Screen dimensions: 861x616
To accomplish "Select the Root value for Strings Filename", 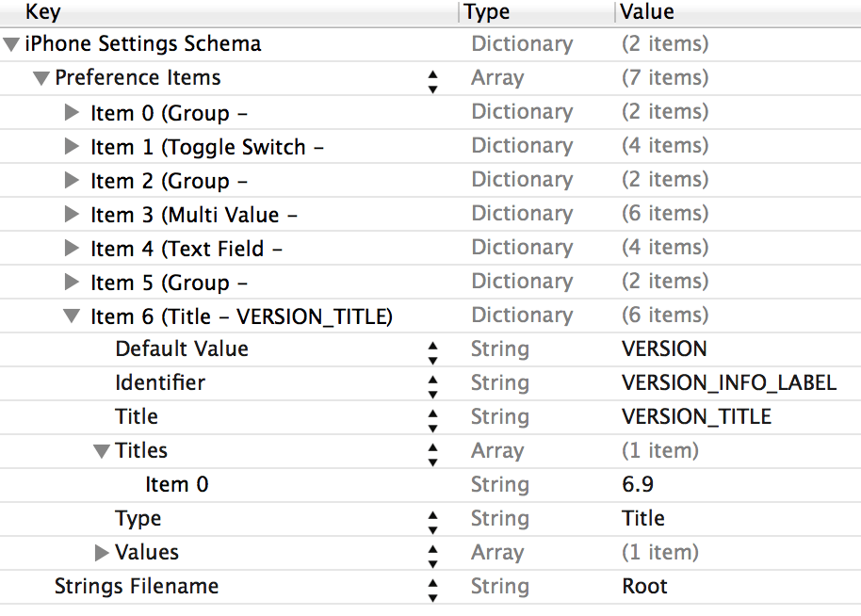I will 644,586.
